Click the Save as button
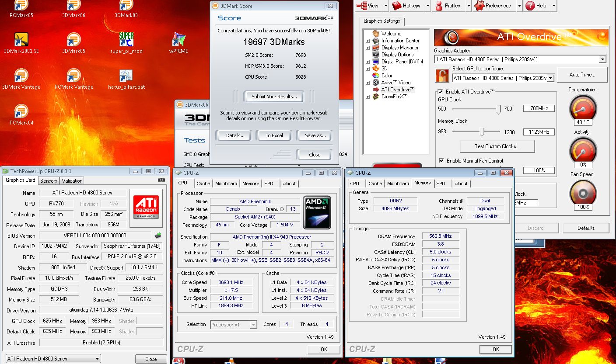The image size is (616, 364). (x=315, y=135)
